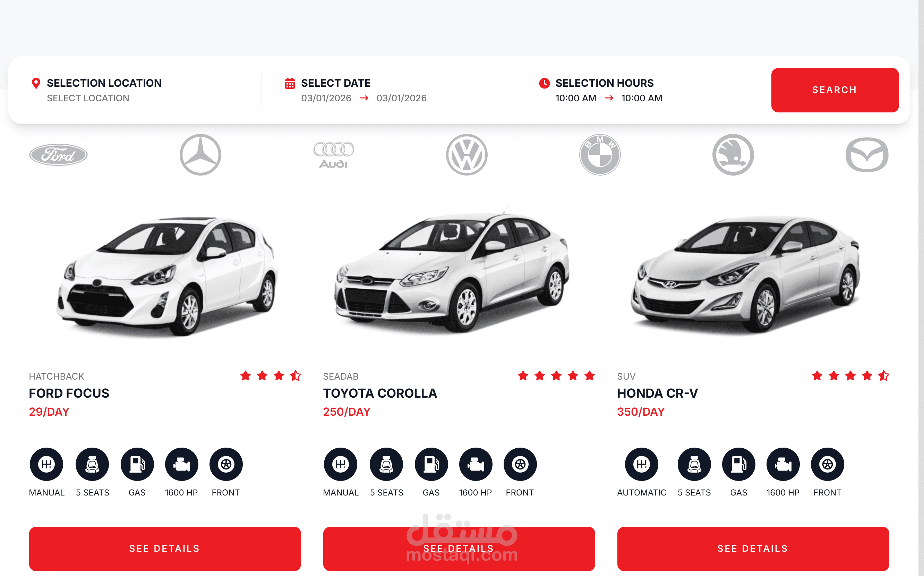This screenshot has height=576, width=924.
Task: Filter by the Audi logo
Action: 334,155
